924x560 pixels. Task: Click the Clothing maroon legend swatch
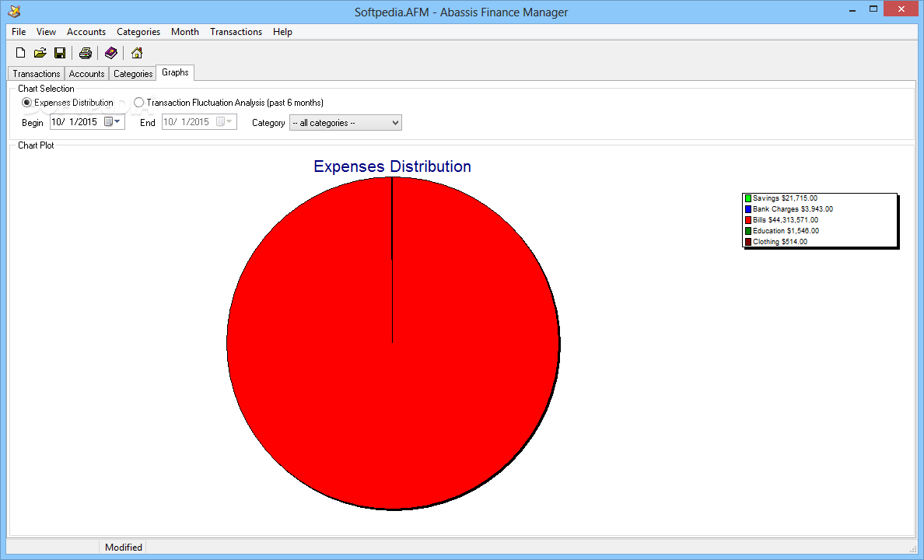coord(747,242)
